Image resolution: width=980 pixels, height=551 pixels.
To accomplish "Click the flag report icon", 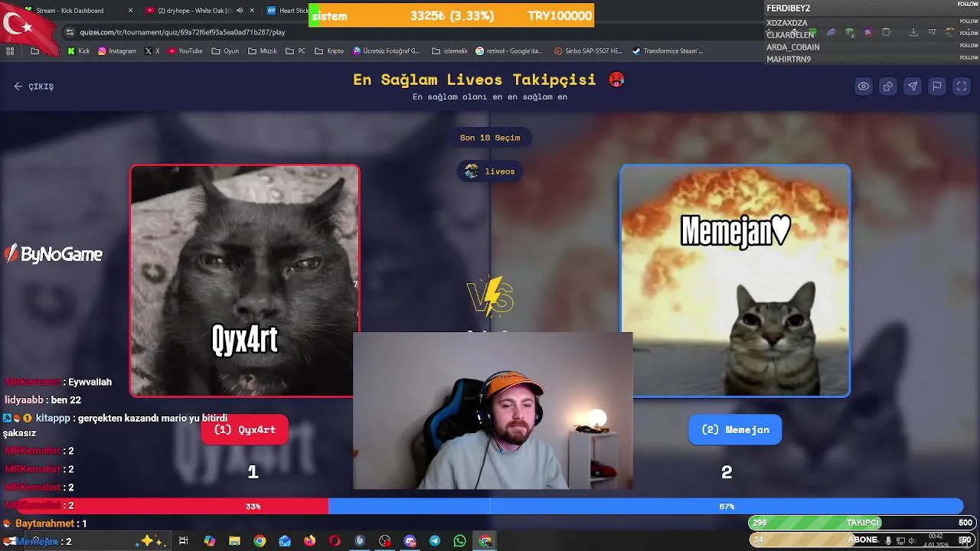I will [x=937, y=86].
